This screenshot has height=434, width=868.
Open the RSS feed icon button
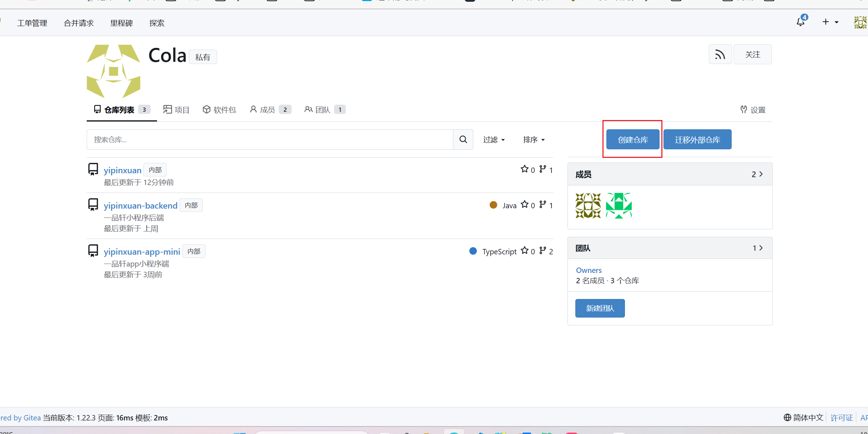(x=720, y=55)
